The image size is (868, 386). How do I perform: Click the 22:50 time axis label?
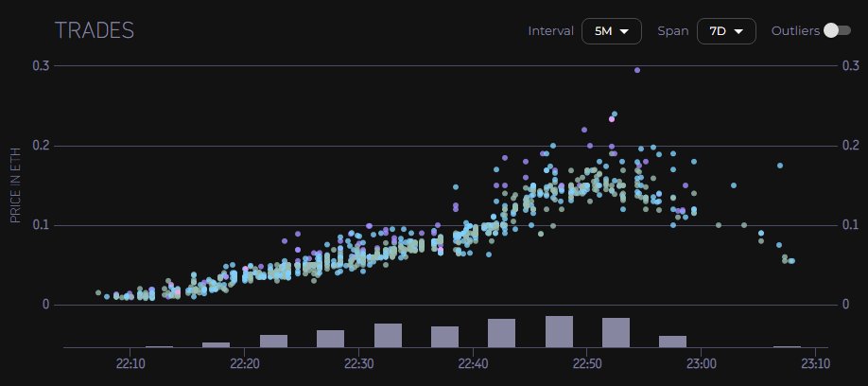(x=587, y=365)
